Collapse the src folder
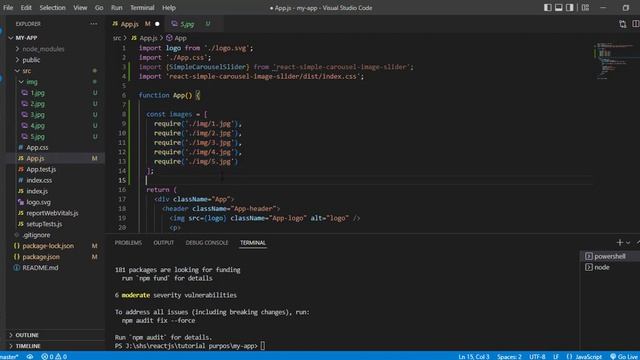Image resolution: width=640 pixels, height=360 pixels. (x=27, y=71)
